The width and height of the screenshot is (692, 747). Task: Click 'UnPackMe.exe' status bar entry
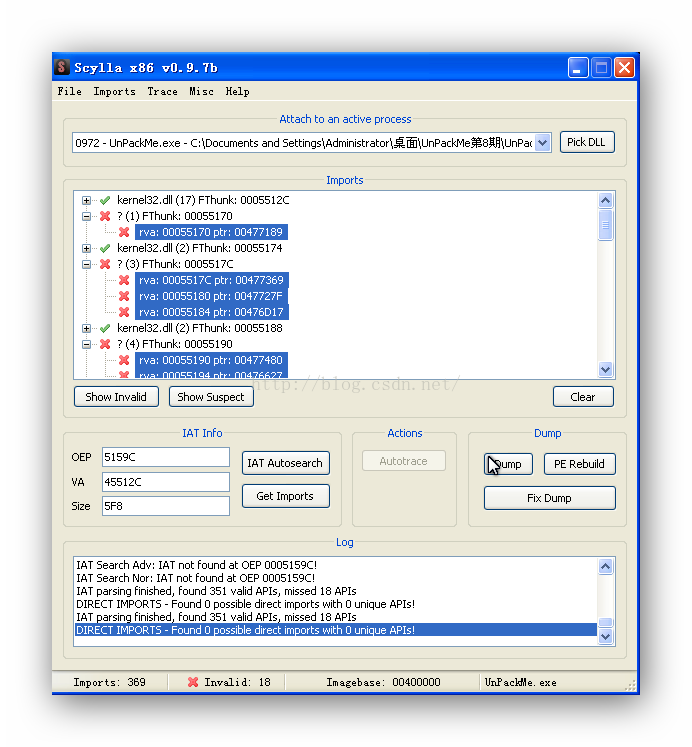tap(521, 682)
